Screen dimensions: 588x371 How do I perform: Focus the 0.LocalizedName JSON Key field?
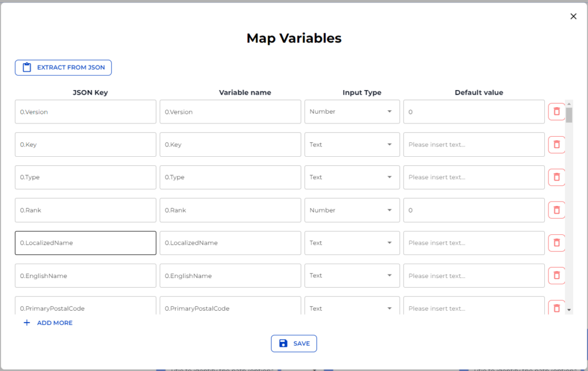click(86, 243)
